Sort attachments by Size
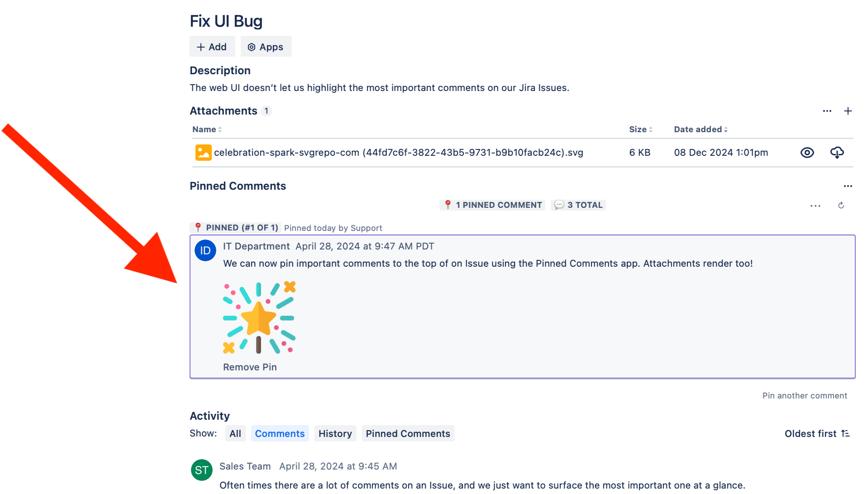The image size is (868, 494). 640,129
